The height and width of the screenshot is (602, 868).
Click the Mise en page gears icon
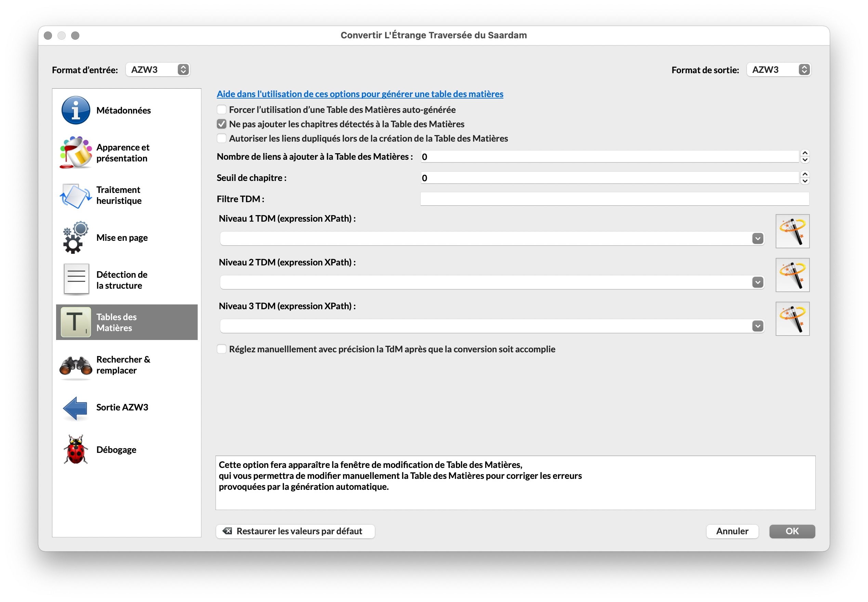76,238
